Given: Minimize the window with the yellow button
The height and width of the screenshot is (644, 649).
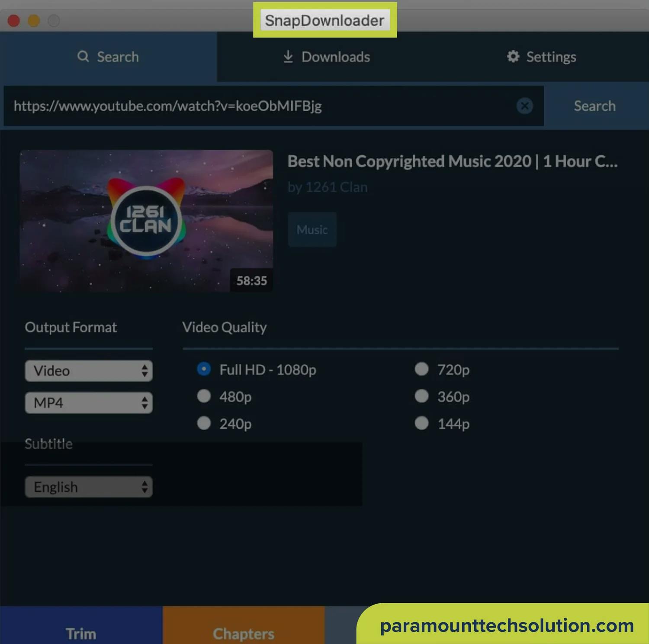Looking at the screenshot, I should (34, 20).
